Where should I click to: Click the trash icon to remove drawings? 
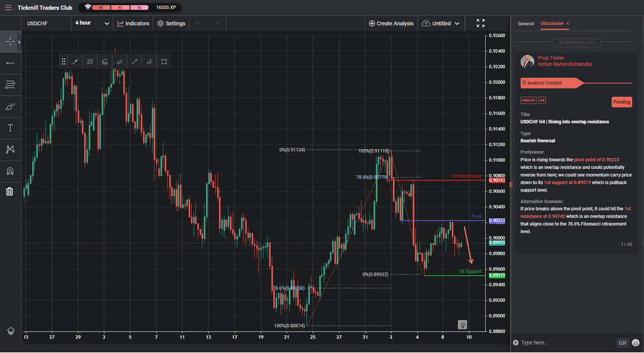9,191
